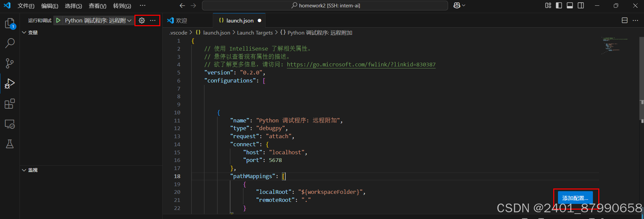Open the 文件(F) menu

[26, 6]
